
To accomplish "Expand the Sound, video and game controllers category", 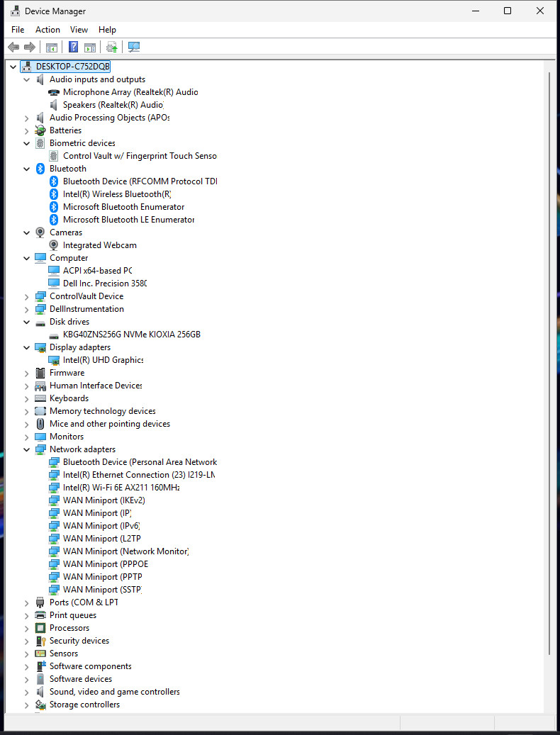I will tap(27, 692).
